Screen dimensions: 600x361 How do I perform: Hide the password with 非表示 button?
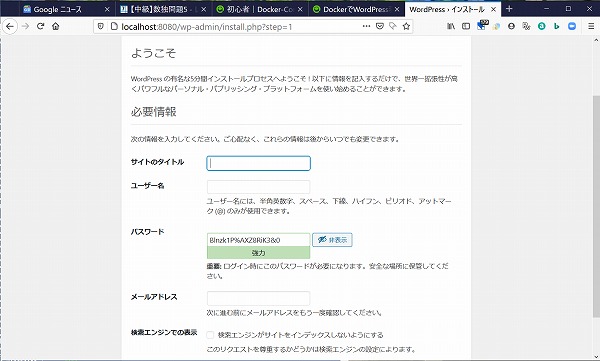click(332, 240)
